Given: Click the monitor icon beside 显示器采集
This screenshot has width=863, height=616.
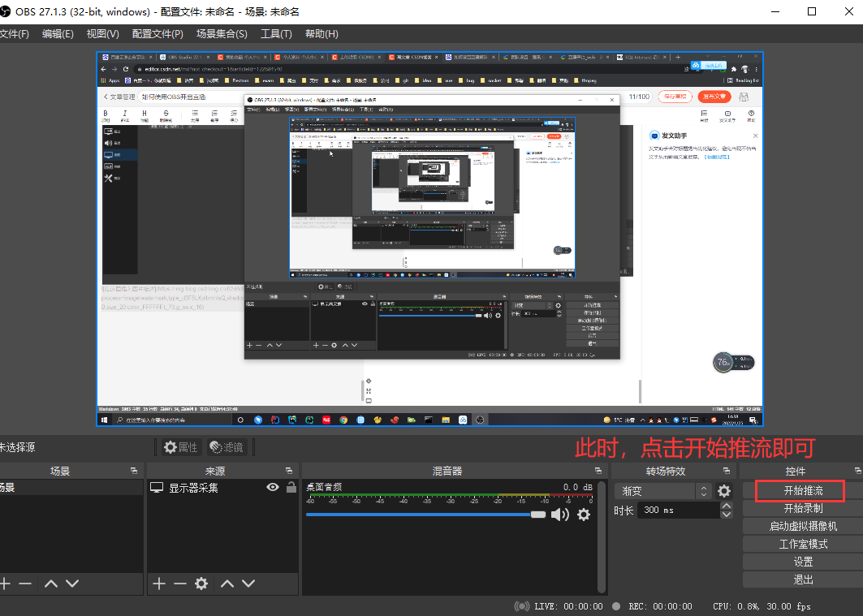Looking at the screenshot, I should (157, 487).
